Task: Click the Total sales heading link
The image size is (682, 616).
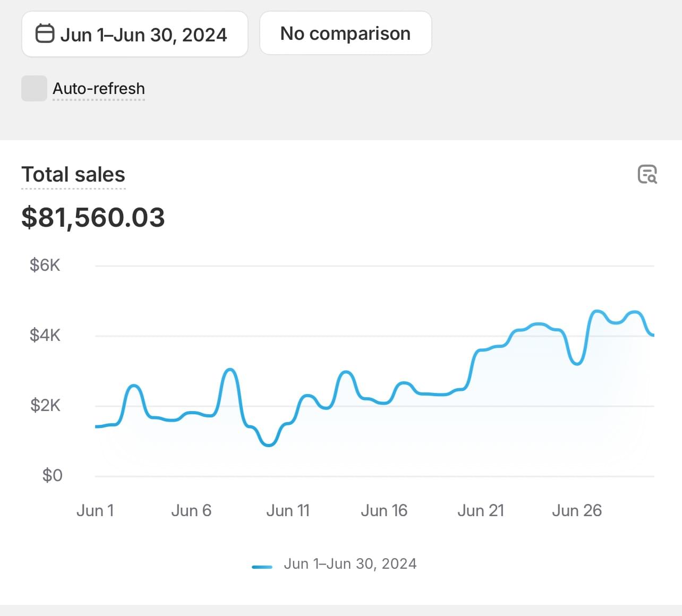Action: (73, 175)
